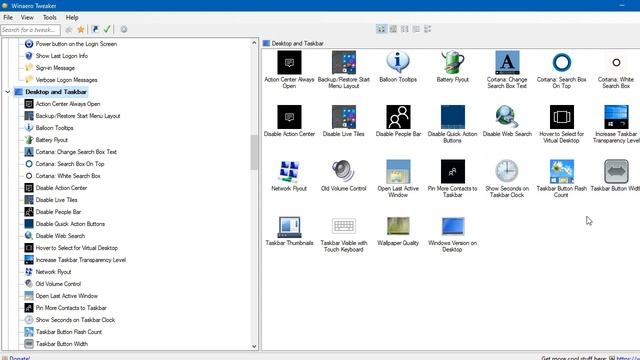The width and height of the screenshot is (640, 360).
Task: Open Taskbar Thumbnails large icon
Action: (x=289, y=226)
